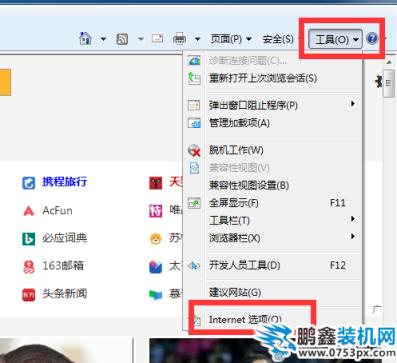Image resolution: width=397 pixels, height=363 pixels.
Task: Open the 携程旅行 link
Action: (x=65, y=182)
